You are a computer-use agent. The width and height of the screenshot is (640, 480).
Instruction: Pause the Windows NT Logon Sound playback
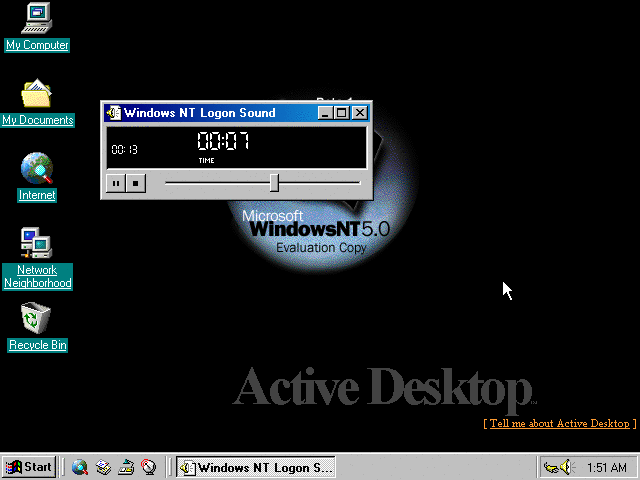116,183
